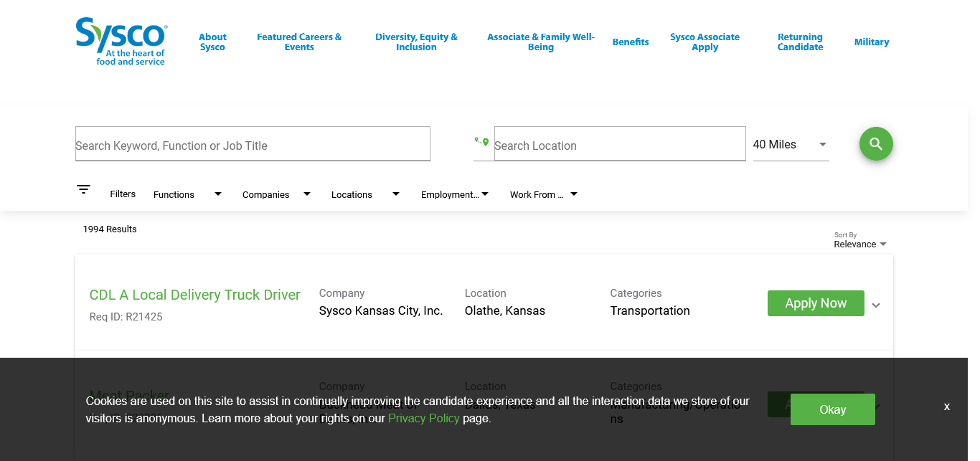
Task: Expand the CDL A job row chevron
Action: coord(876,305)
